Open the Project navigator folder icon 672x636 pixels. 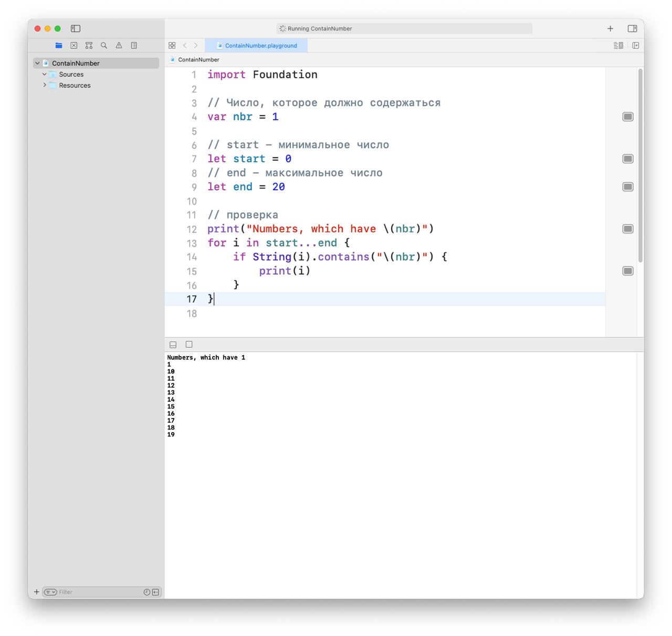coord(59,46)
